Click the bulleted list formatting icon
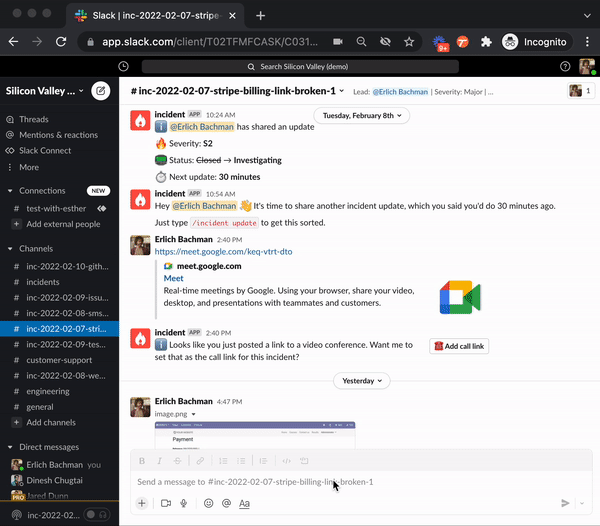The height and width of the screenshot is (526, 600). click(241, 461)
